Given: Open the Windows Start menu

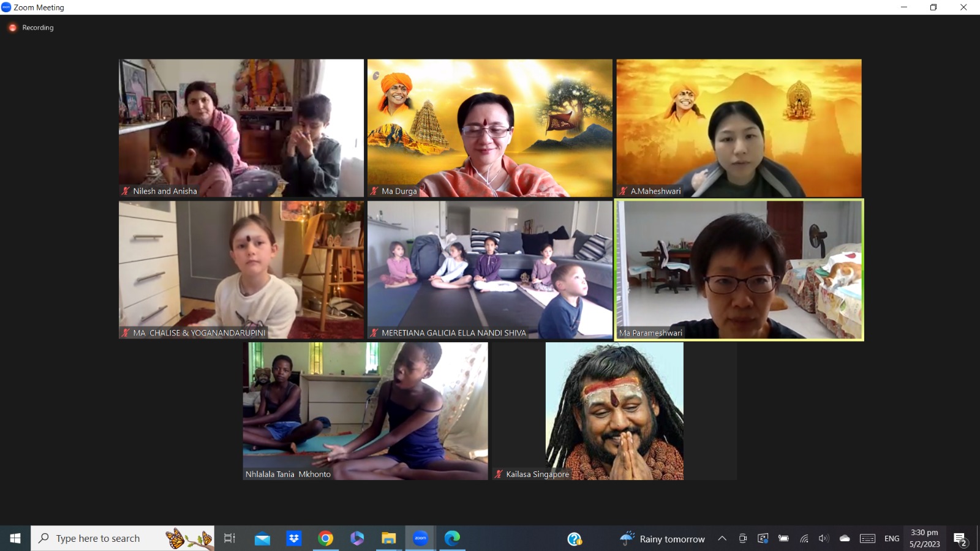Looking at the screenshot, I should 15,538.
